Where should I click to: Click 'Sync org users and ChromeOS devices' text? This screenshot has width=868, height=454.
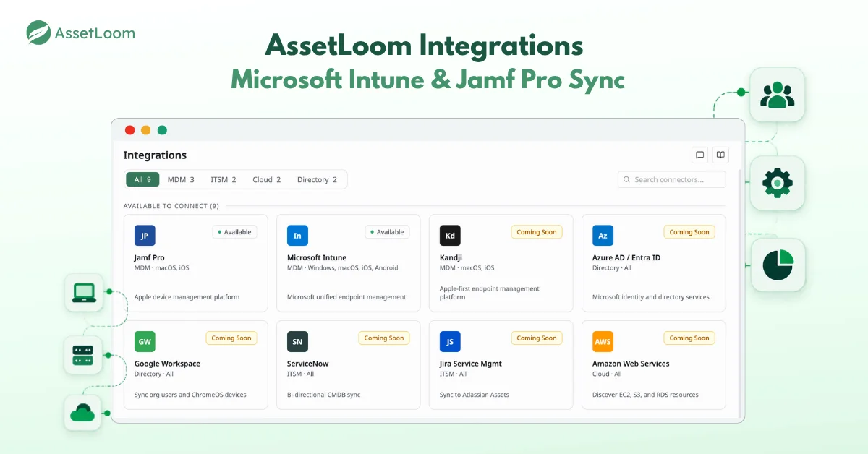[190, 395]
